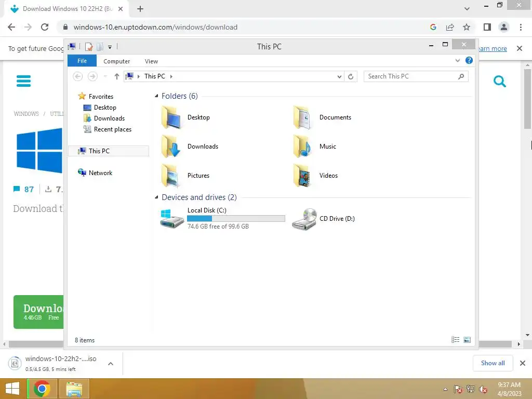Click the search magnifier in Search This PC
Screen dimensions: 532x399
tap(461, 77)
